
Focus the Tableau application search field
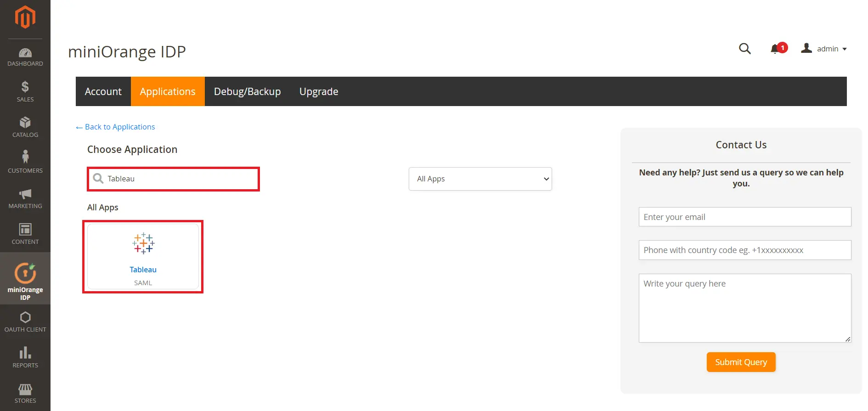coord(174,179)
